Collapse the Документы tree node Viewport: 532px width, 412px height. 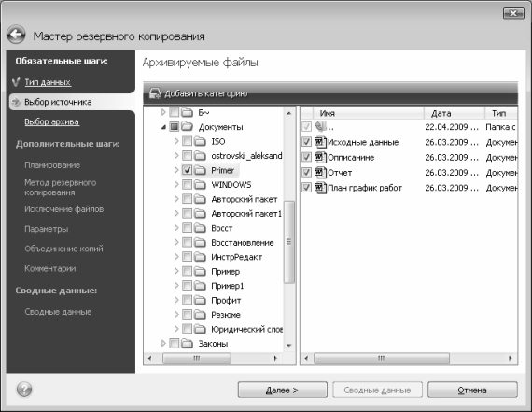click(x=163, y=127)
